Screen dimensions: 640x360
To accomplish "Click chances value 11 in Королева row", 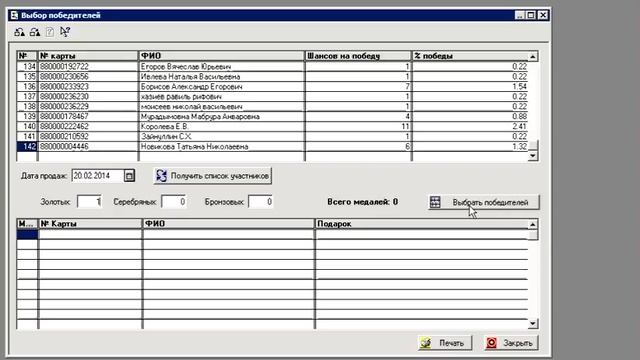I will coord(405,127).
